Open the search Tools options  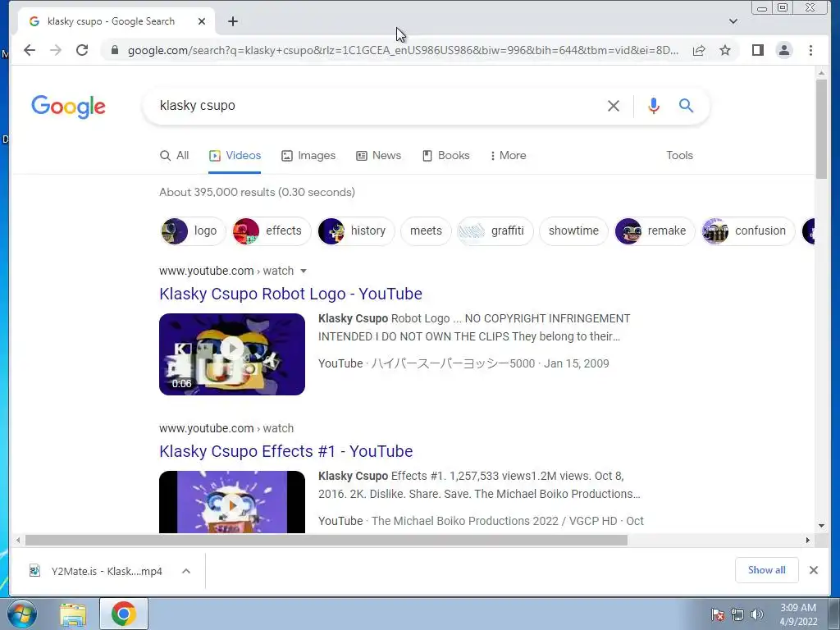(x=679, y=155)
